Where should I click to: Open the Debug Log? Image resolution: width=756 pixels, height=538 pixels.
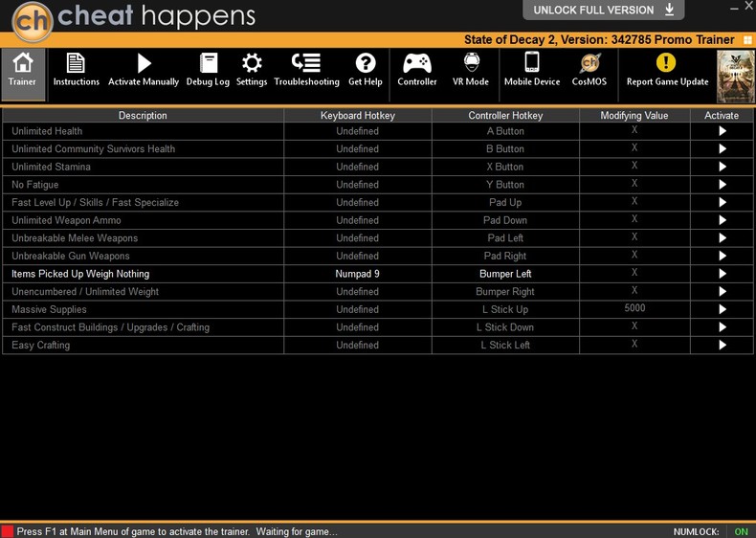click(x=209, y=70)
